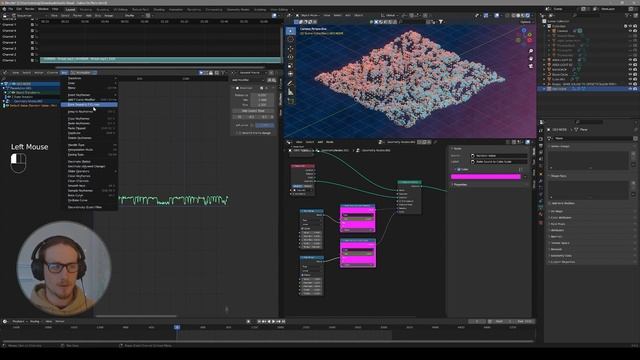This screenshot has height=360, width=640.
Task: Switch to the Geometry Nodes workspace tab
Action: [238, 9]
